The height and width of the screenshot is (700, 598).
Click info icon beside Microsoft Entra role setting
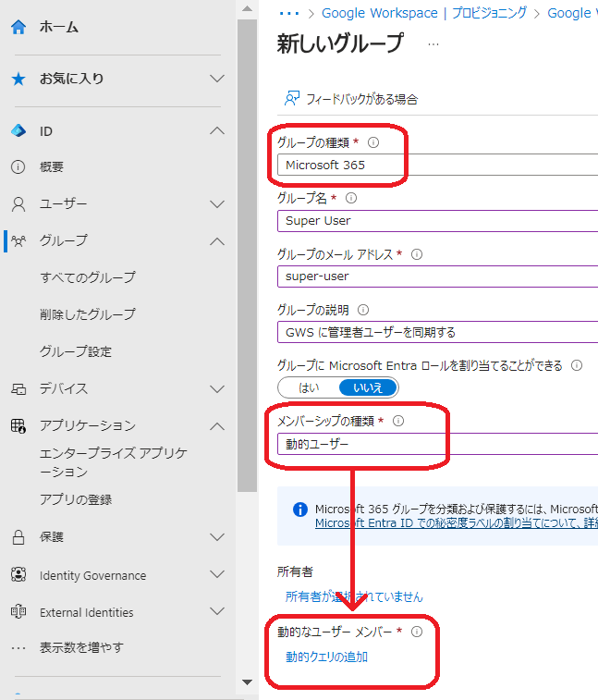(x=577, y=365)
